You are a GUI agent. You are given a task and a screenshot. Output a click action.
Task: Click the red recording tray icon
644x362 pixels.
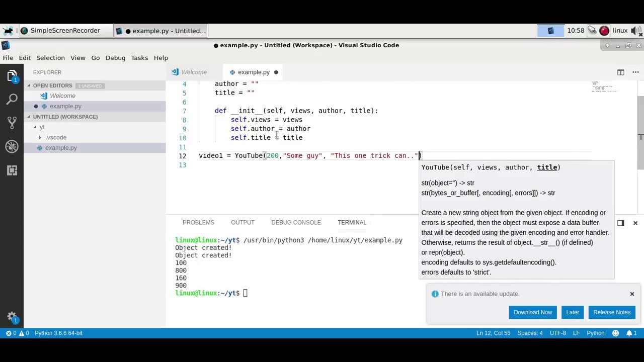(604, 31)
